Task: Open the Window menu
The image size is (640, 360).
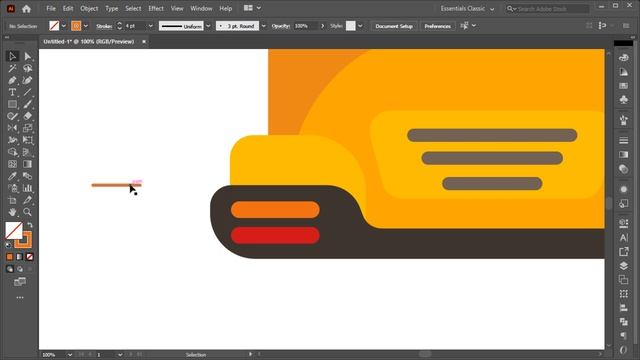Action: point(201,8)
